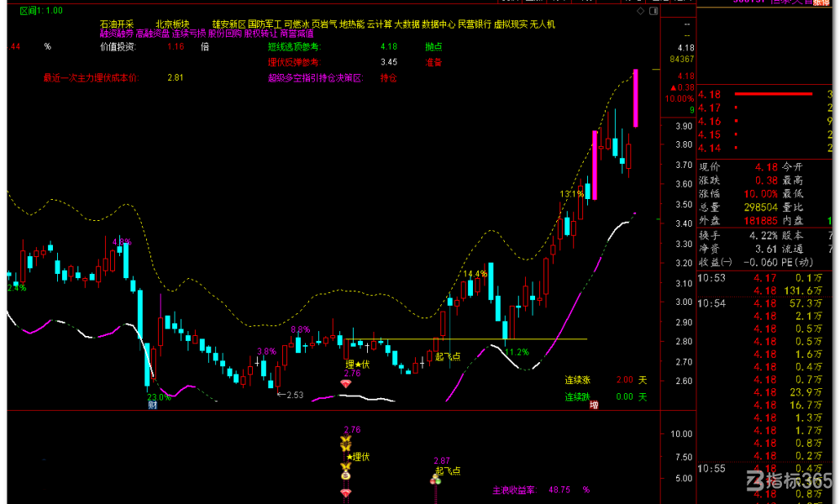Select the 可燃冰 concept tag
The height and width of the screenshot is (504, 840).
(x=297, y=24)
